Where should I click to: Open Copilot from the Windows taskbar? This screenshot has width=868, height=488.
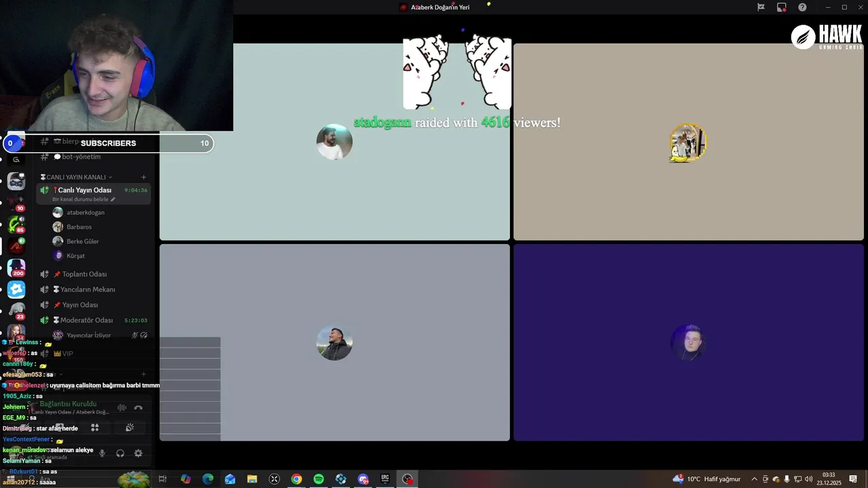(x=186, y=479)
